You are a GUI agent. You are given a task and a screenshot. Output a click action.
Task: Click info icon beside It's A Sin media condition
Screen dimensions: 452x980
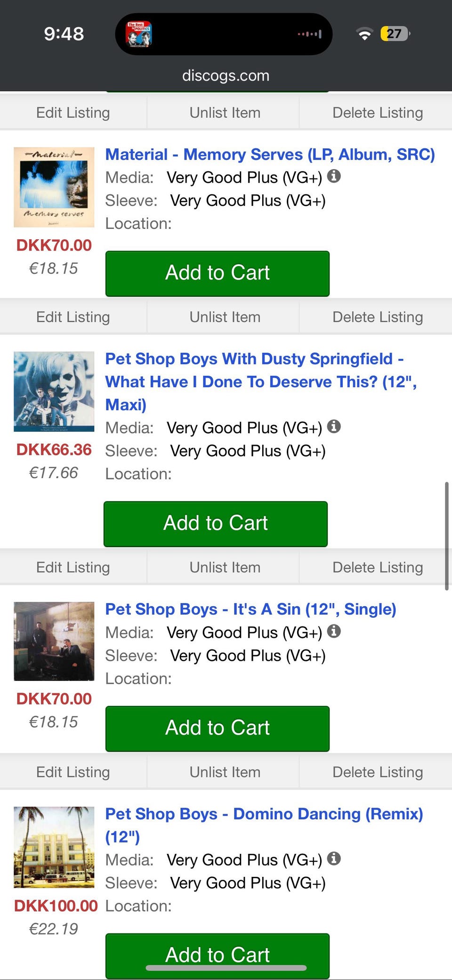tap(334, 631)
